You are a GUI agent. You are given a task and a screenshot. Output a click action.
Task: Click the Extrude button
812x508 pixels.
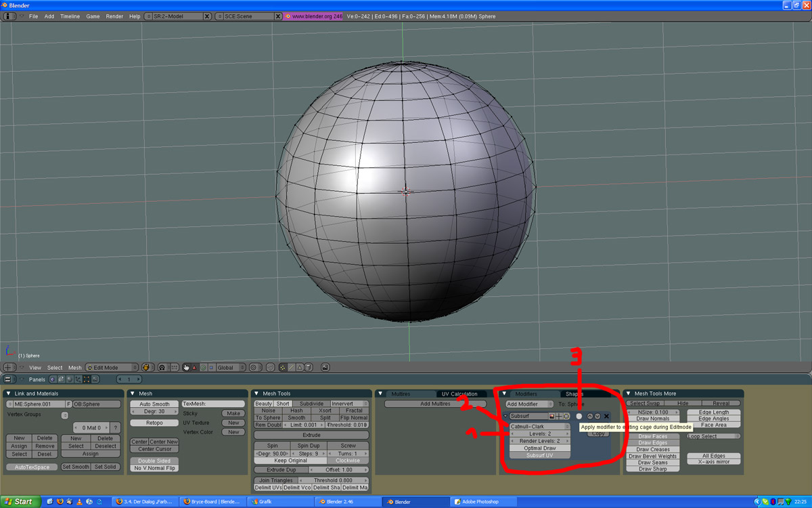(311, 435)
